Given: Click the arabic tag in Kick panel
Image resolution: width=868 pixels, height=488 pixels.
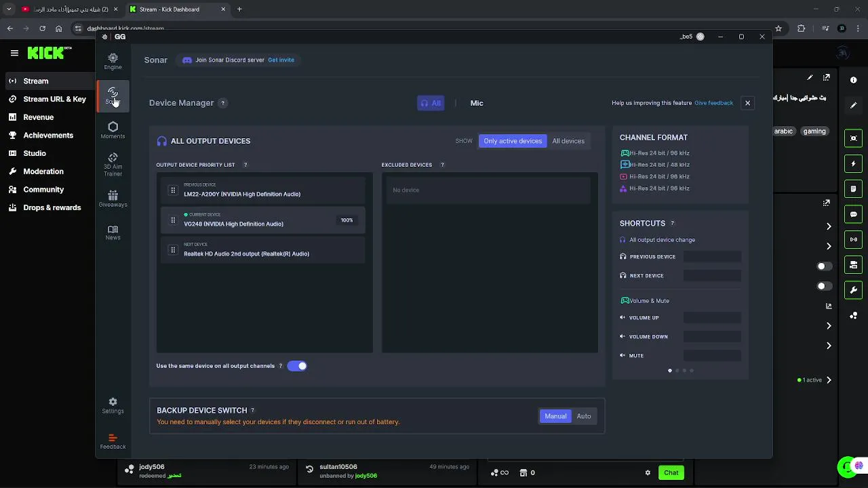Looking at the screenshot, I should click(783, 131).
